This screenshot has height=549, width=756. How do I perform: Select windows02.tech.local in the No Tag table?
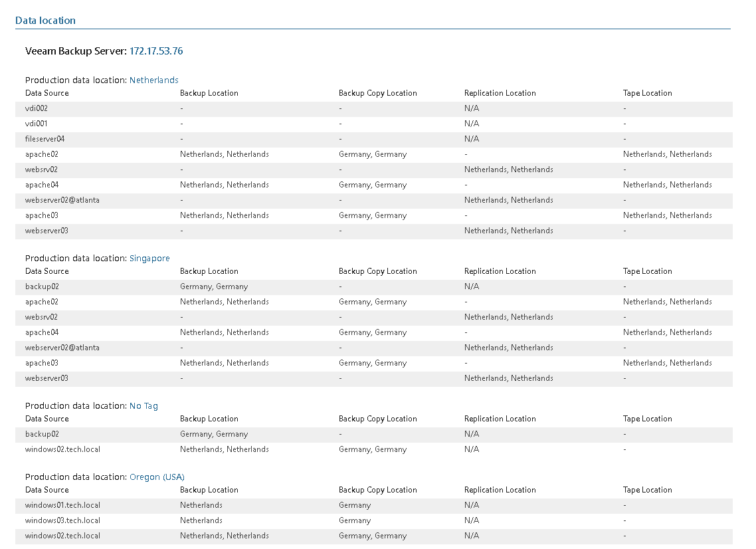pyautogui.click(x=62, y=449)
